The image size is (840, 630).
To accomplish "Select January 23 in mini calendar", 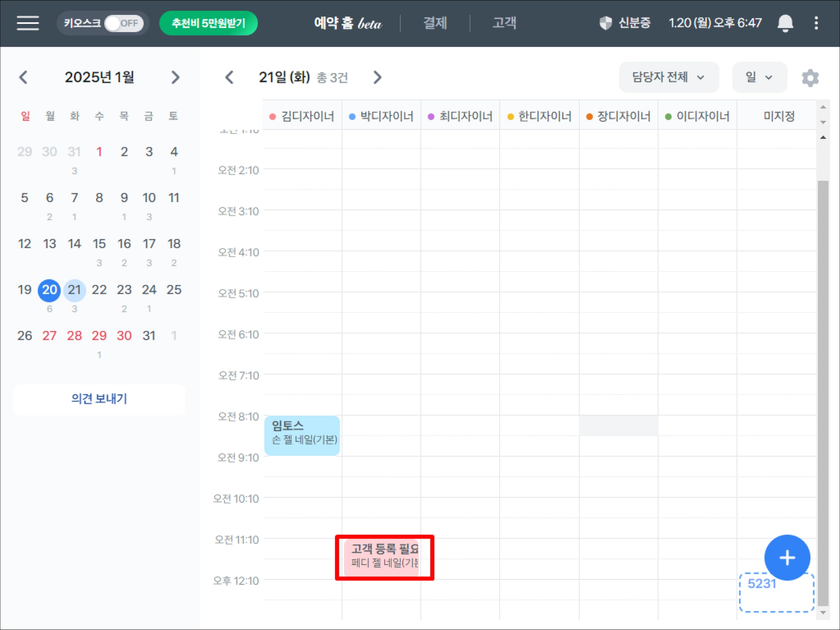I will tap(124, 290).
